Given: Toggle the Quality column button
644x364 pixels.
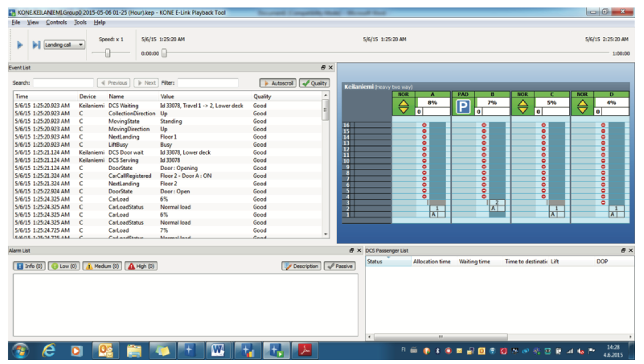Looking at the screenshot, I should point(314,83).
